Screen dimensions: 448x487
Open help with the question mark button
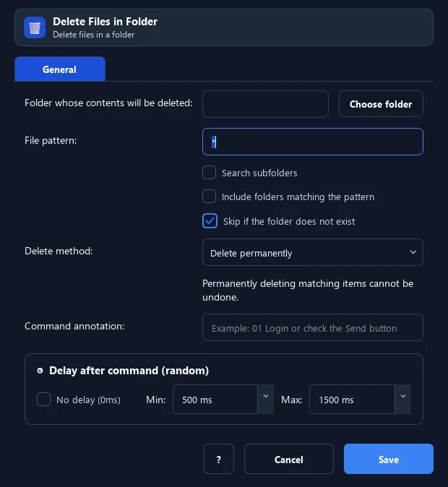(219, 459)
